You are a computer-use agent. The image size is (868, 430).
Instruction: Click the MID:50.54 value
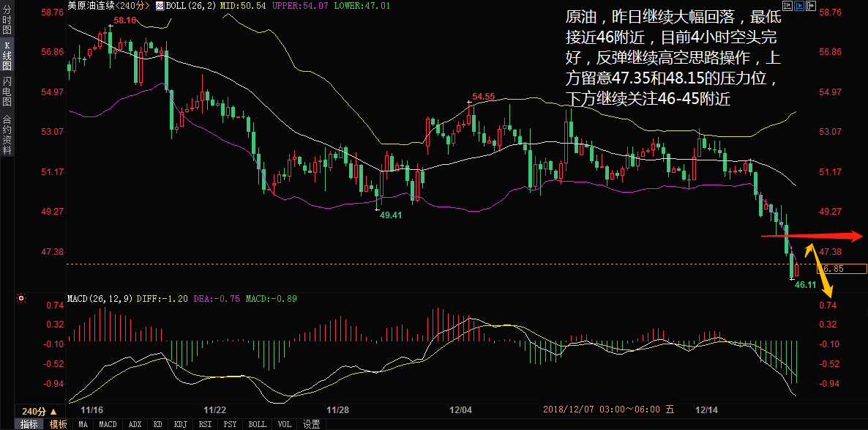pyautogui.click(x=242, y=6)
